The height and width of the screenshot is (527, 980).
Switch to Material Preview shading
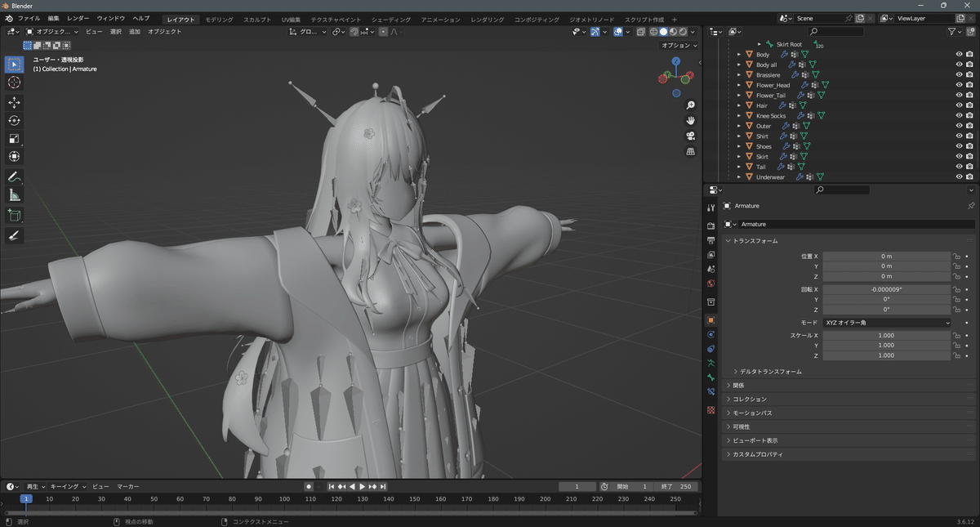[674, 31]
